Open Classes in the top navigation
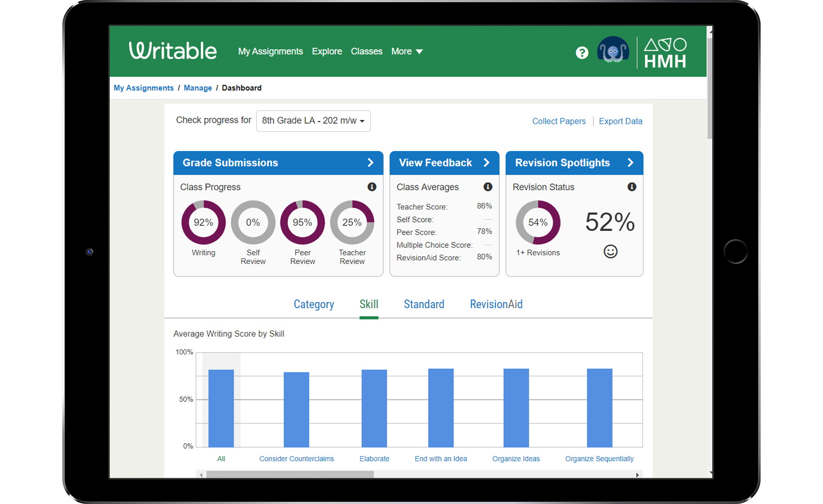 point(367,51)
